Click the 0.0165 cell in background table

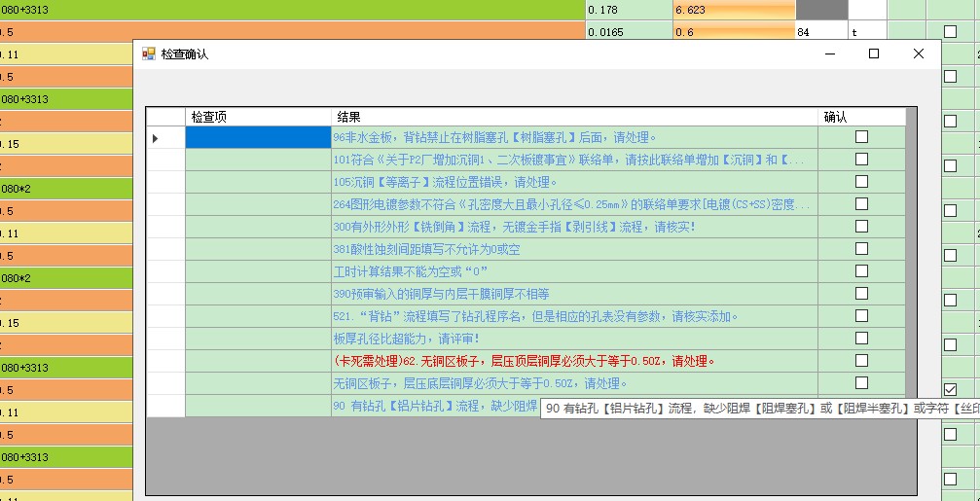(630, 31)
